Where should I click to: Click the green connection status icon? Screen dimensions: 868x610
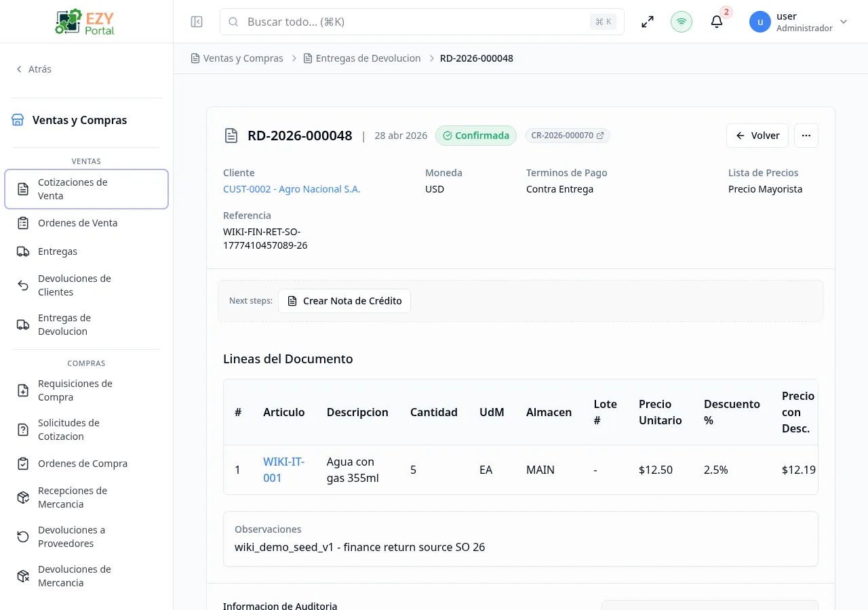point(682,22)
